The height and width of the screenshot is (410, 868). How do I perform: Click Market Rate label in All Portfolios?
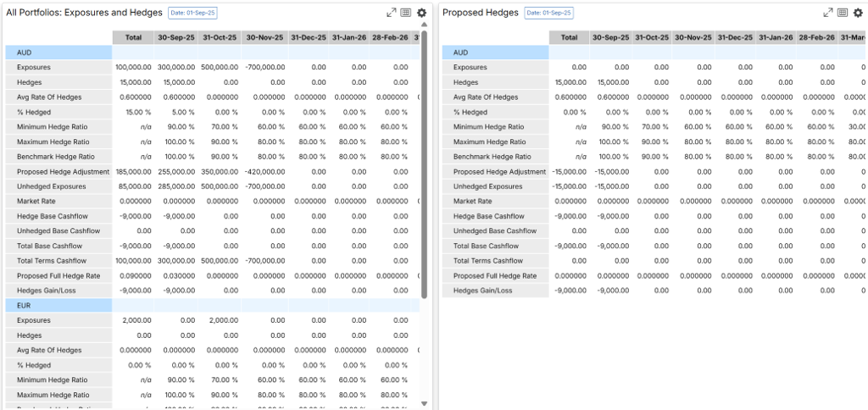point(36,202)
